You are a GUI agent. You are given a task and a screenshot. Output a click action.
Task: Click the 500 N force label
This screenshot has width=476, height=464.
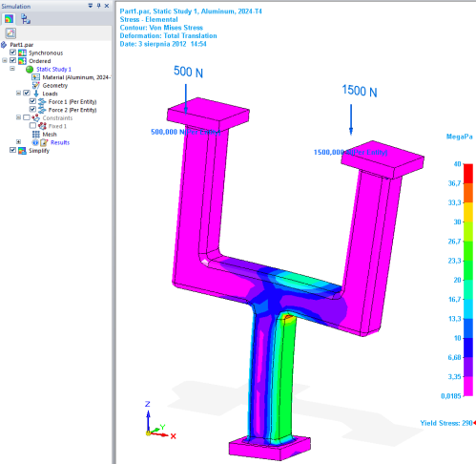pyautogui.click(x=188, y=72)
